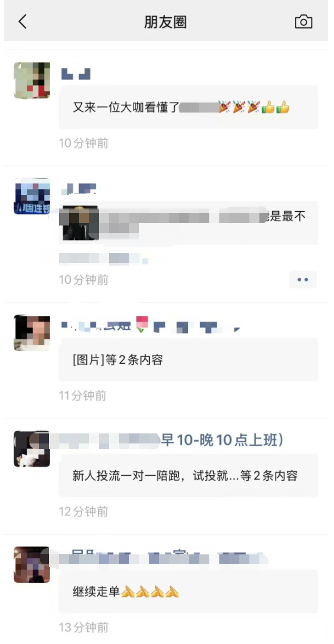The height and width of the screenshot is (644, 334).
Task: Open the 继续走单 message
Action: (x=188, y=592)
